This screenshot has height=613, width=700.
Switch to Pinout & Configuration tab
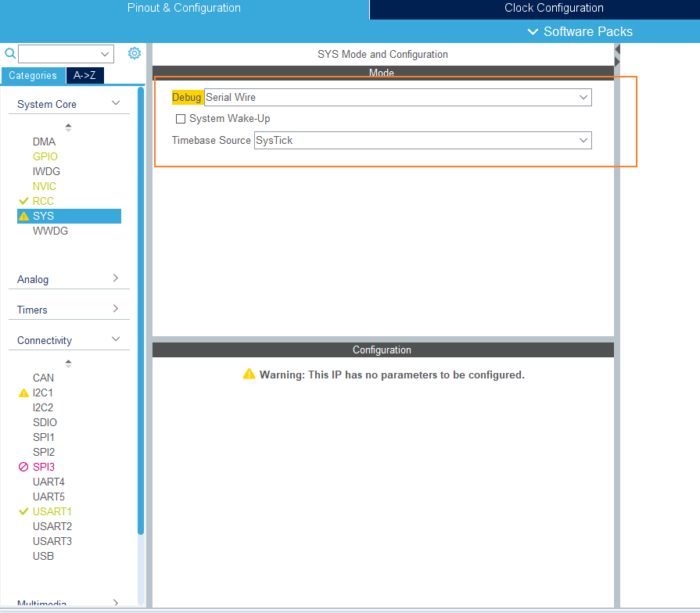coord(184,8)
